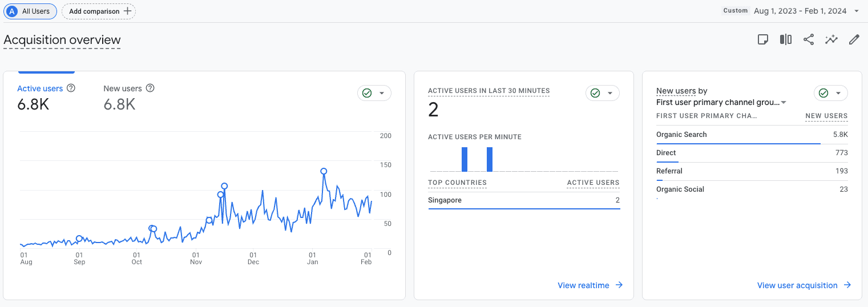This screenshot has width=868, height=307.
Task: Click the NEW USERS column header
Action: (x=826, y=116)
